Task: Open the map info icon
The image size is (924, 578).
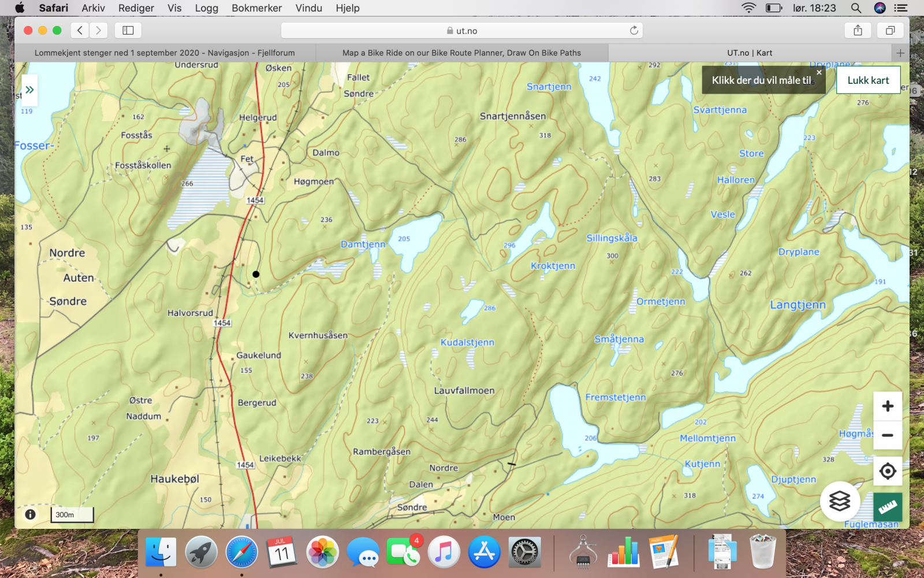Action: click(x=30, y=514)
